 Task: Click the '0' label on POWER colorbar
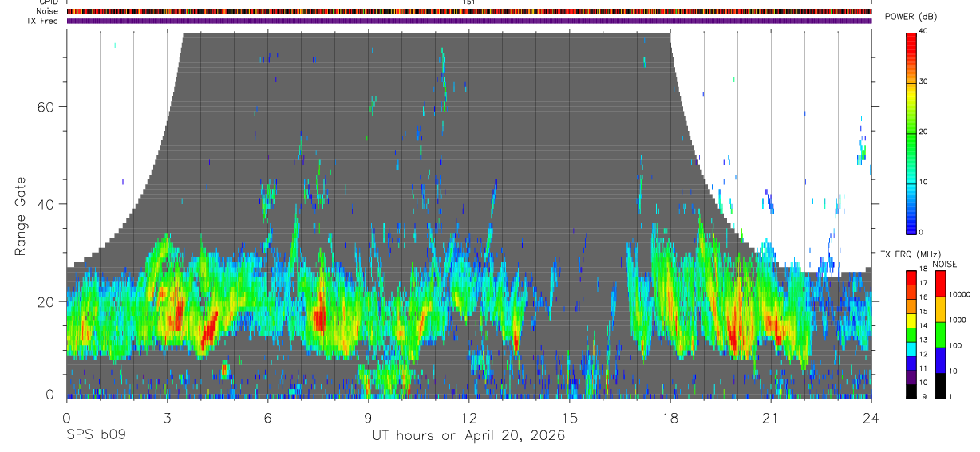pyautogui.click(x=922, y=232)
